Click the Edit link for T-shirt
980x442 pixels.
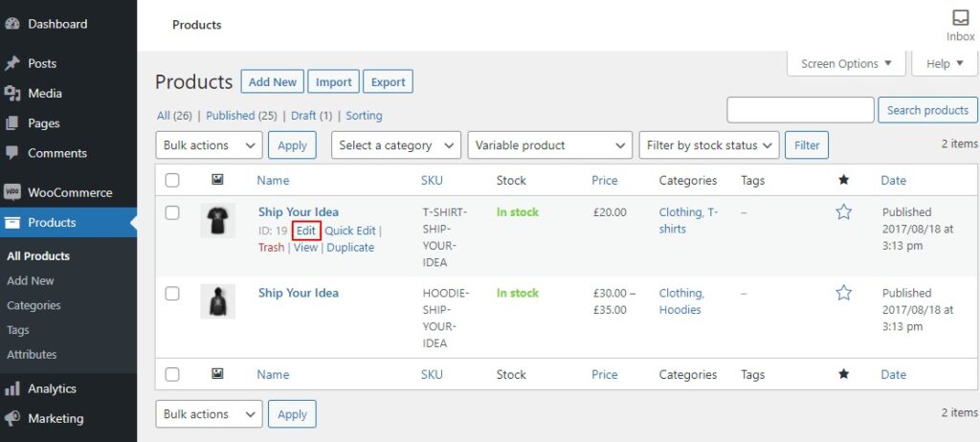306,230
